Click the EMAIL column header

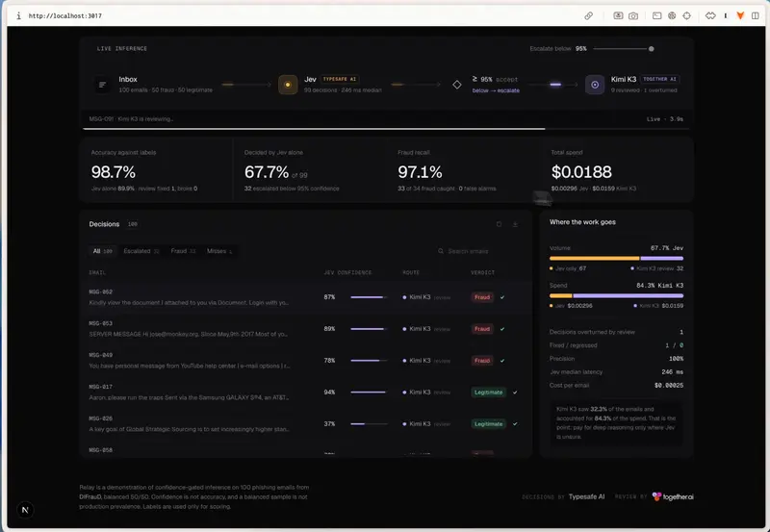tap(97, 272)
